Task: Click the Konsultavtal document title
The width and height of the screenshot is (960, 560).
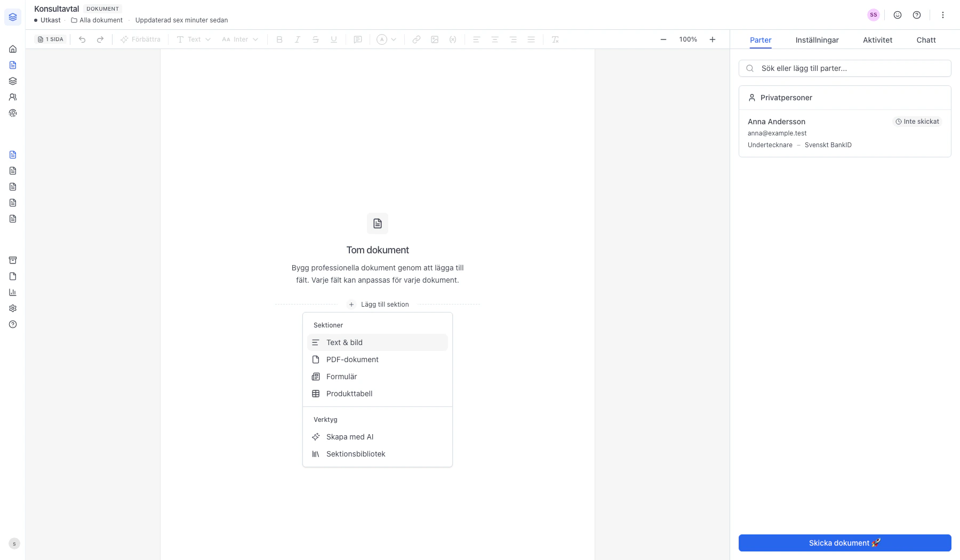Action: coord(57,9)
